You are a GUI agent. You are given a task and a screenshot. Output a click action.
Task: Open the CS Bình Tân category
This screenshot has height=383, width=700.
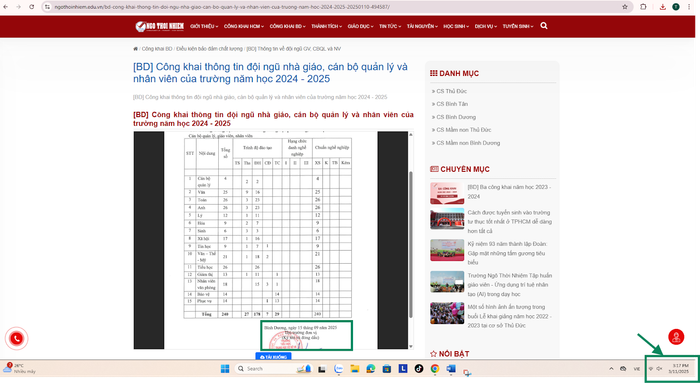pyautogui.click(x=452, y=104)
